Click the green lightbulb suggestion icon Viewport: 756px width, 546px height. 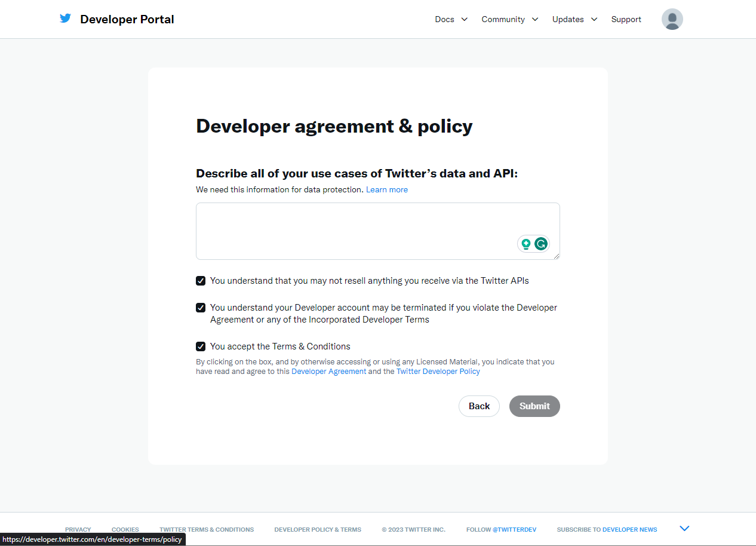[526, 244]
